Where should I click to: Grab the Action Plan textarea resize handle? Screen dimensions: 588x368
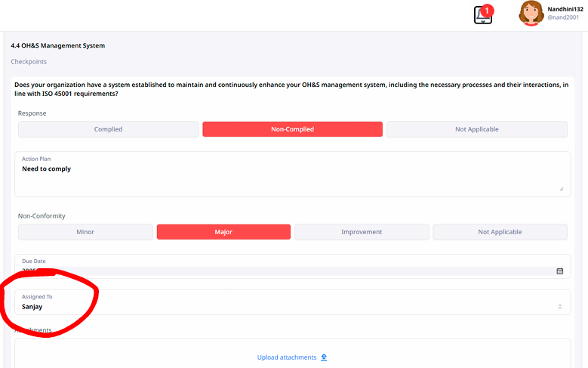560,188
